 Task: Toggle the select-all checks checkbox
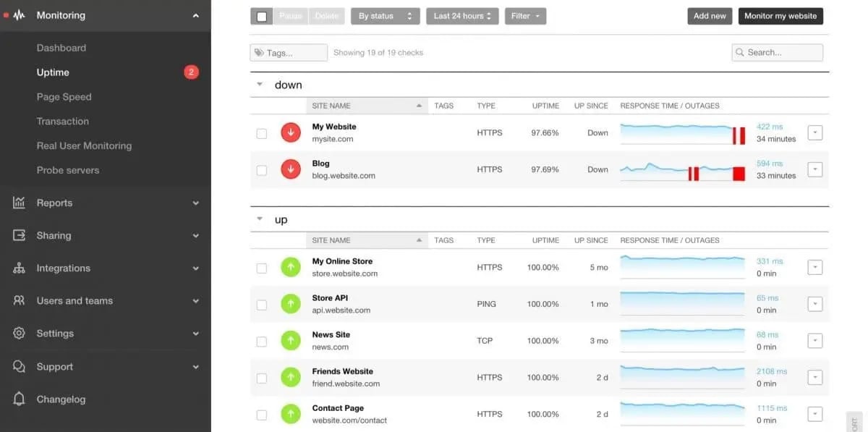click(262, 15)
